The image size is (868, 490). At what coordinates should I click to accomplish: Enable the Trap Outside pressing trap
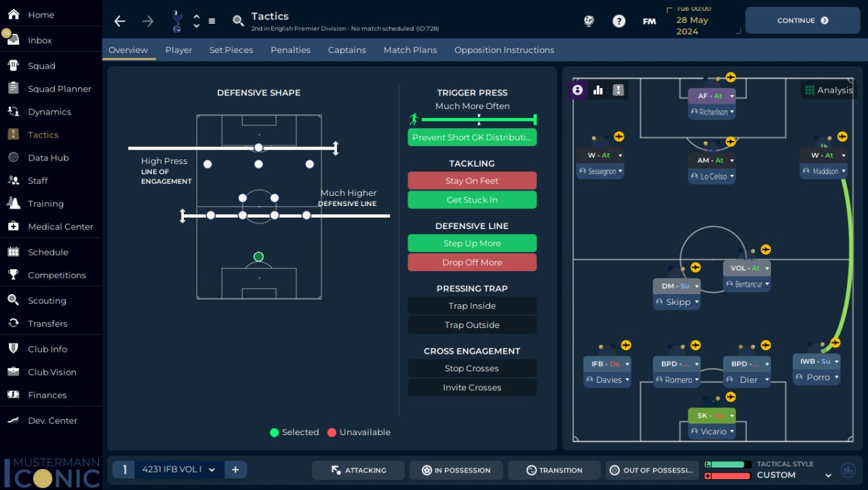coord(472,325)
